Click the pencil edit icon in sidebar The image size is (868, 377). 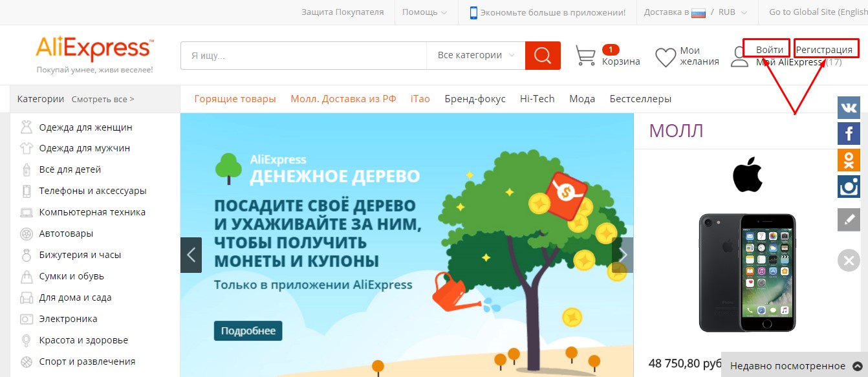(849, 219)
